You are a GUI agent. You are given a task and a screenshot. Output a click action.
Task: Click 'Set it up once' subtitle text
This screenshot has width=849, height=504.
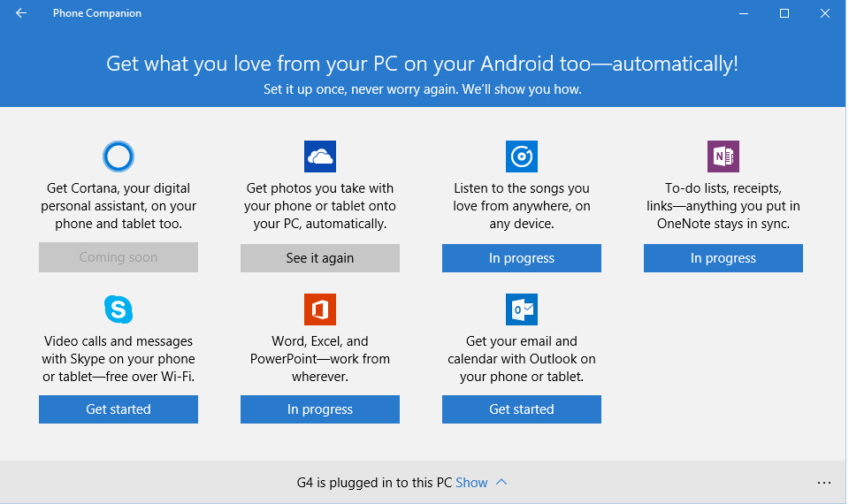423,89
